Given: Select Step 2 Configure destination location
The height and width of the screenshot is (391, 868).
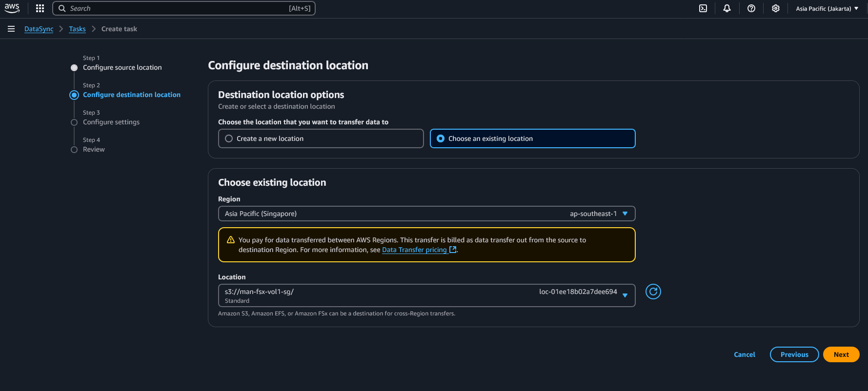Looking at the screenshot, I should pos(131,95).
